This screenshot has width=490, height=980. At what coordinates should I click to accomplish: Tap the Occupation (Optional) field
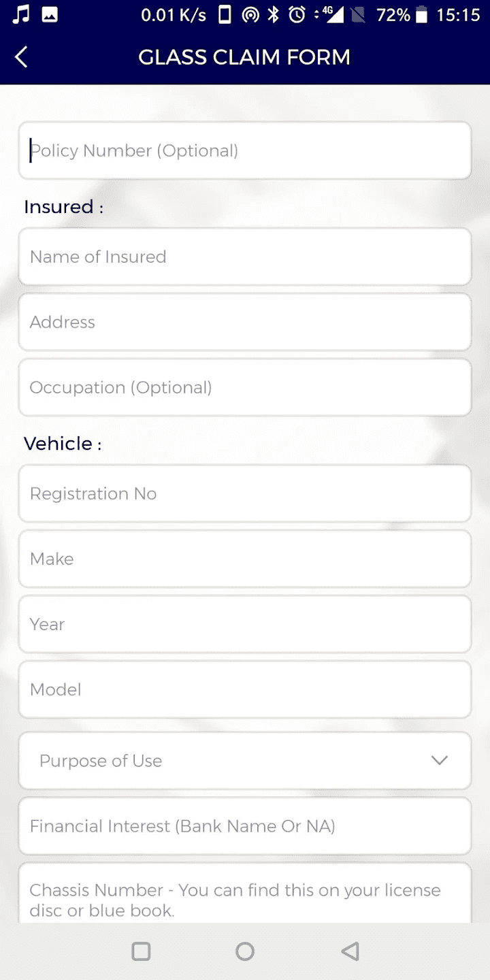[245, 387]
